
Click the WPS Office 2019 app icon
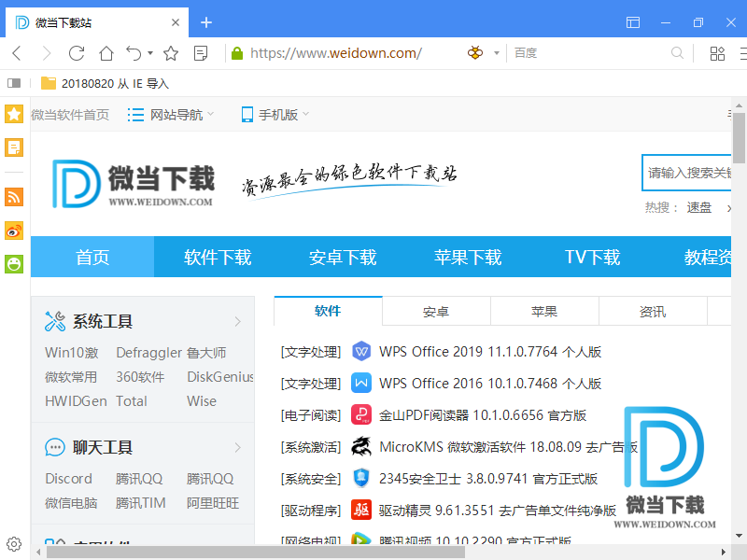pyautogui.click(x=361, y=352)
